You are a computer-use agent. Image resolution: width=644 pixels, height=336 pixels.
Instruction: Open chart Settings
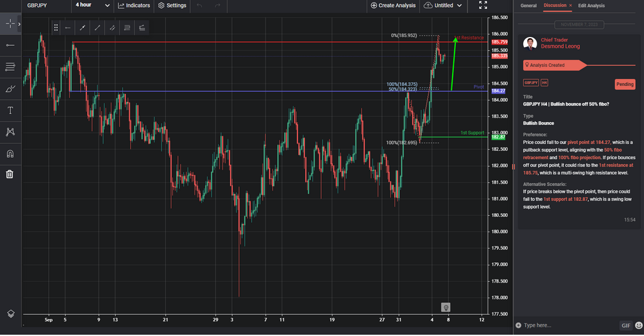pyautogui.click(x=172, y=5)
